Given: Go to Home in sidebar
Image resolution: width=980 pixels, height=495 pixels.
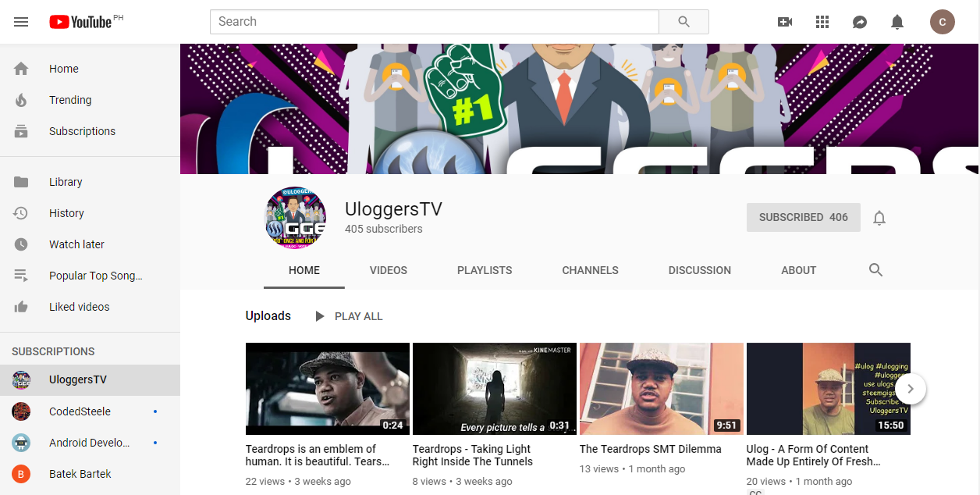Looking at the screenshot, I should (x=90, y=69).
